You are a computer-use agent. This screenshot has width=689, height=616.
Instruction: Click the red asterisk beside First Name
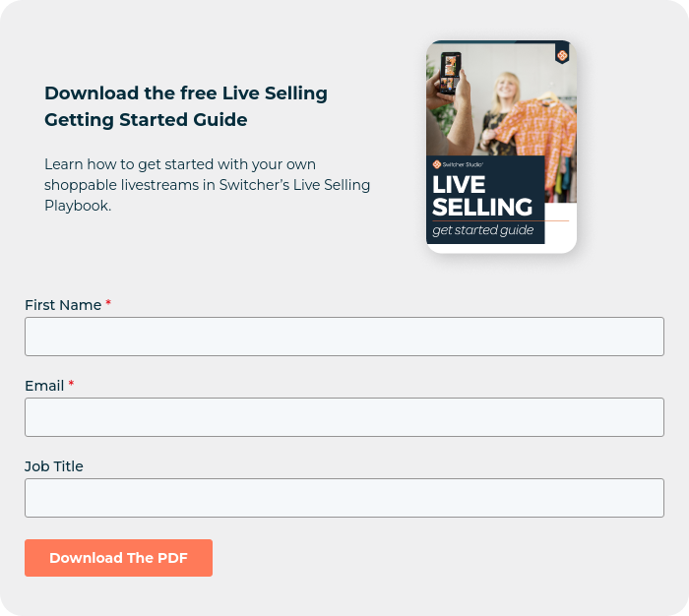pyautogui.click(x=108, y=304)
